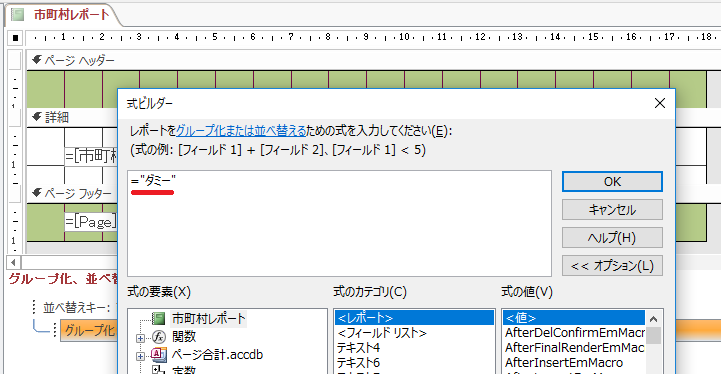Confirm the expression with OK
Image resolution: width=721 pixels, height=374 pixels.
(x=612, y=182)
